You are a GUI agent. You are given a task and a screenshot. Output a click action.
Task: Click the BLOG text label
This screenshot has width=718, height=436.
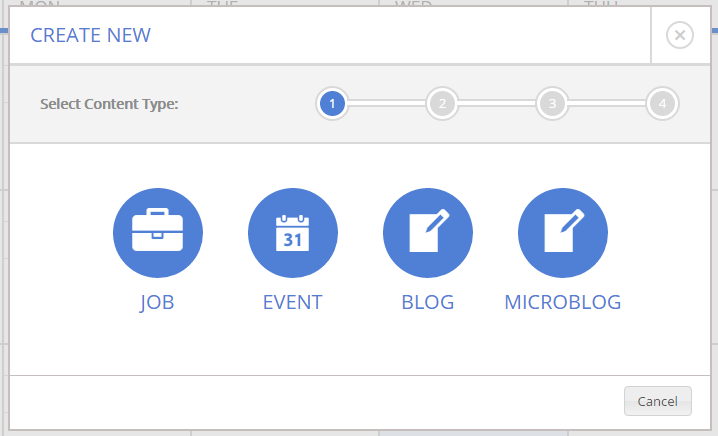[x=428, y=302]
